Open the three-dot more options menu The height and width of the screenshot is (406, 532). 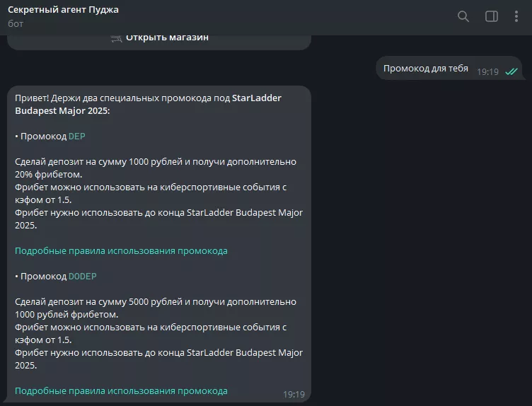[516, 16]
